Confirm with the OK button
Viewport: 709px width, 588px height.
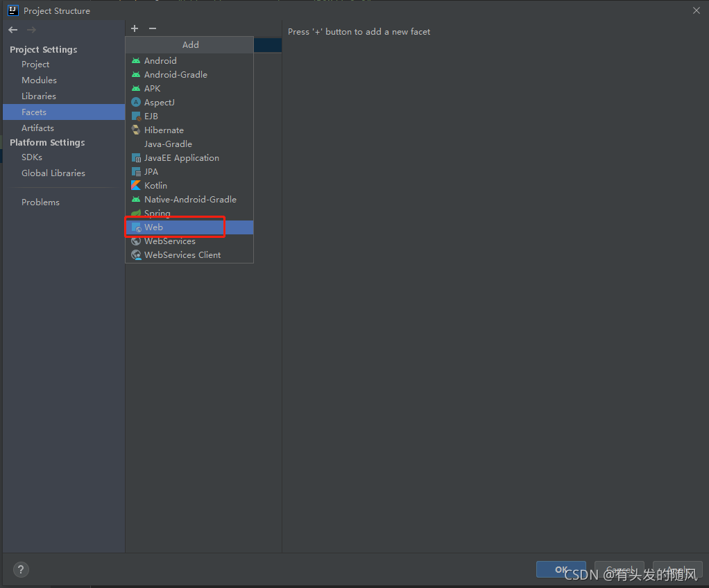point(561,569)
